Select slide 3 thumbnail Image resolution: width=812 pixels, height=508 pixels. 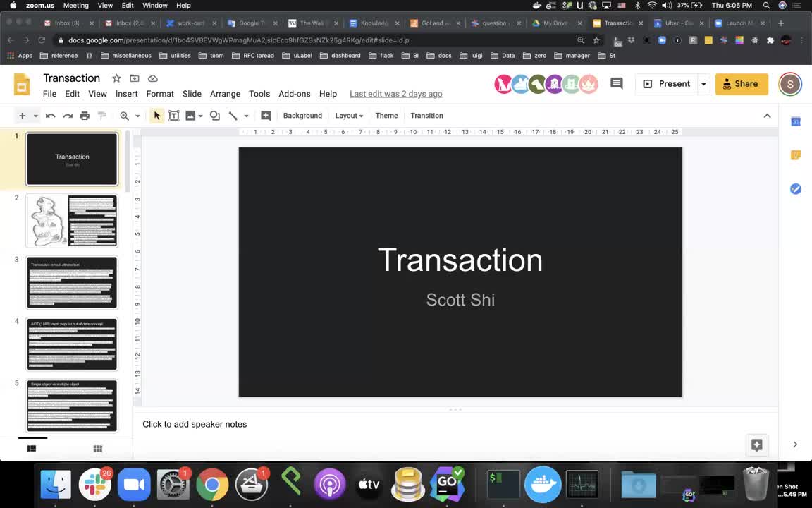point(72,282)
